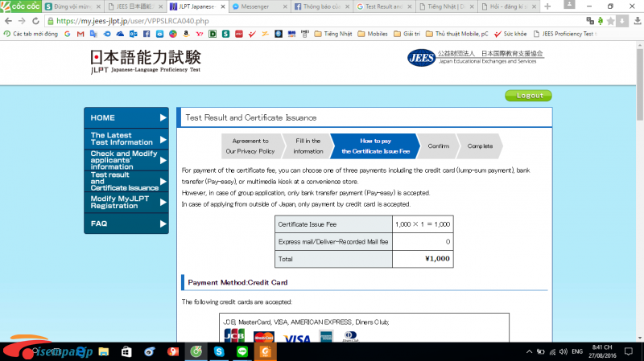644x361 pixels.
Task: Click the Agreement to Our Privacy Policy step
Action: click(x=250, y=146)
